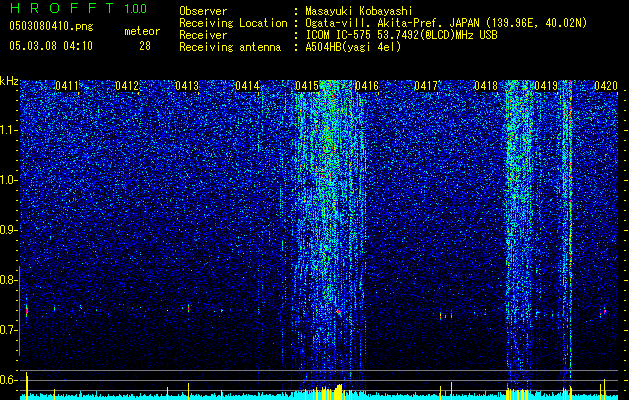Click the 0413 time marker
The height and width of the screenshot is (400, 629).
pos(187,85)
